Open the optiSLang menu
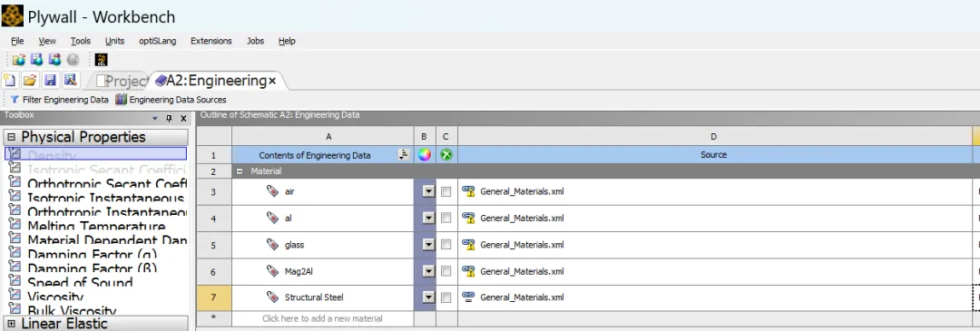 coord(158,41)
